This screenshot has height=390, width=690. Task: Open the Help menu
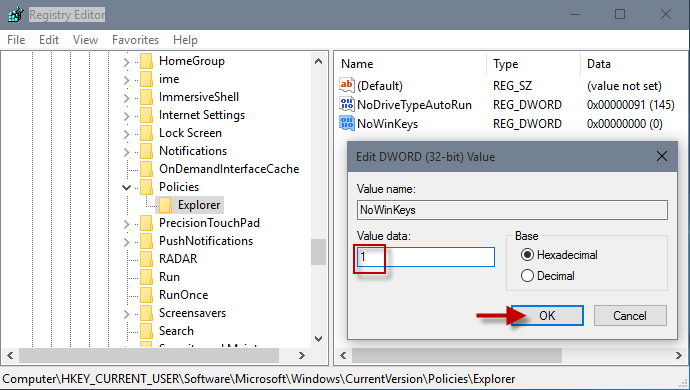click(185, 40)
